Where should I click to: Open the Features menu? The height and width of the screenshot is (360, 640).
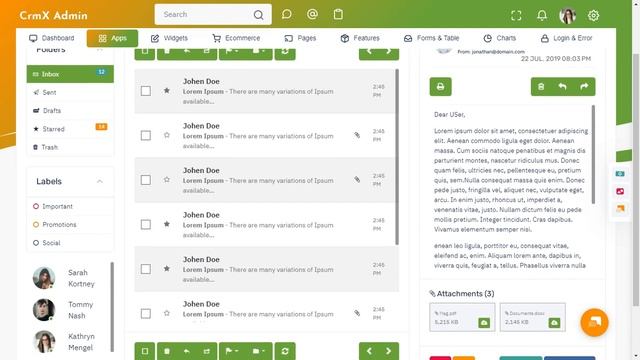click(x=360, y=38)
